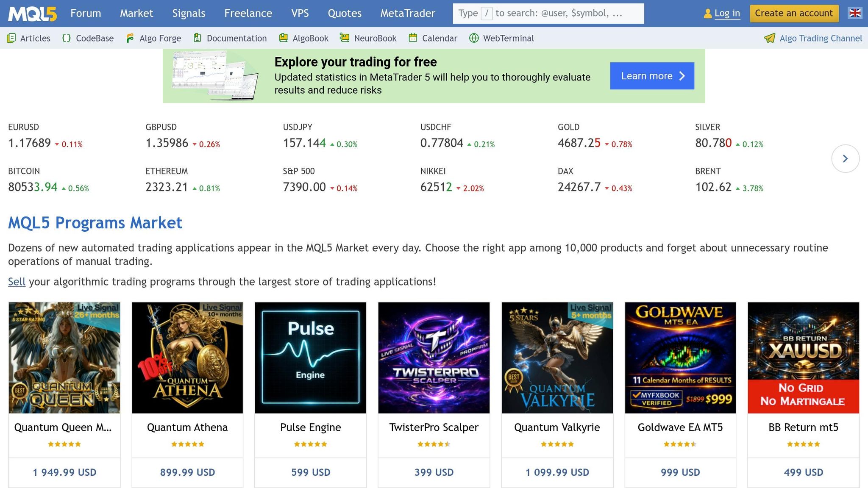Open the Freelance menu

tap(248, 14)
